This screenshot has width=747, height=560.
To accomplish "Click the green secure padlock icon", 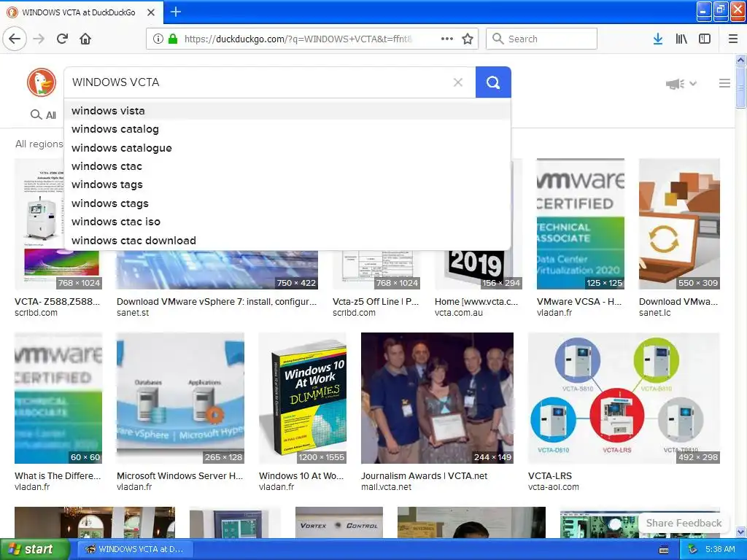I will point(172,39).
